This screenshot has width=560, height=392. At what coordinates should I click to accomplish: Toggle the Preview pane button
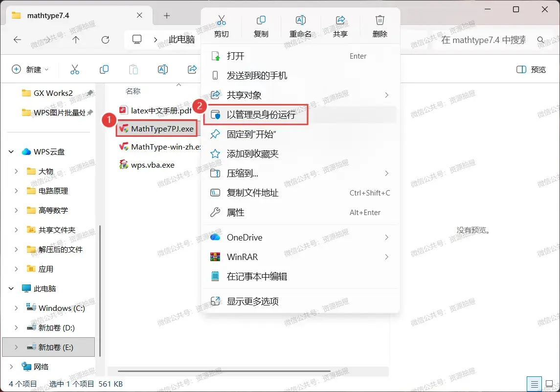pyautogui.click(x=531, y=69)
